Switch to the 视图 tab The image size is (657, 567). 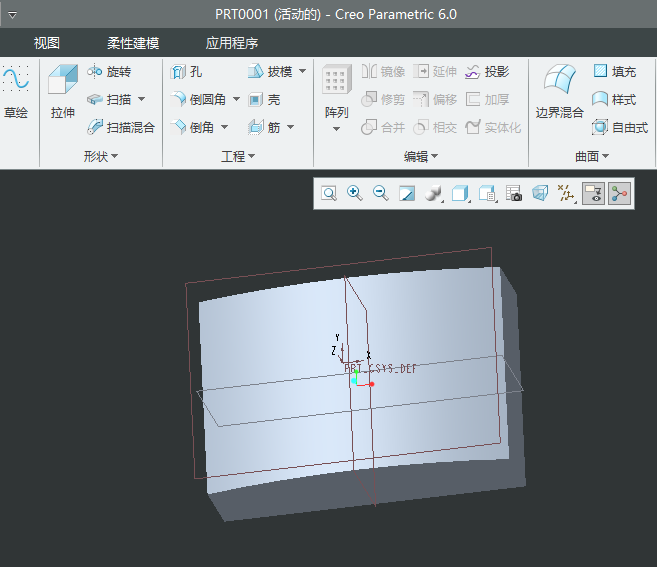[x=47, y=43]
